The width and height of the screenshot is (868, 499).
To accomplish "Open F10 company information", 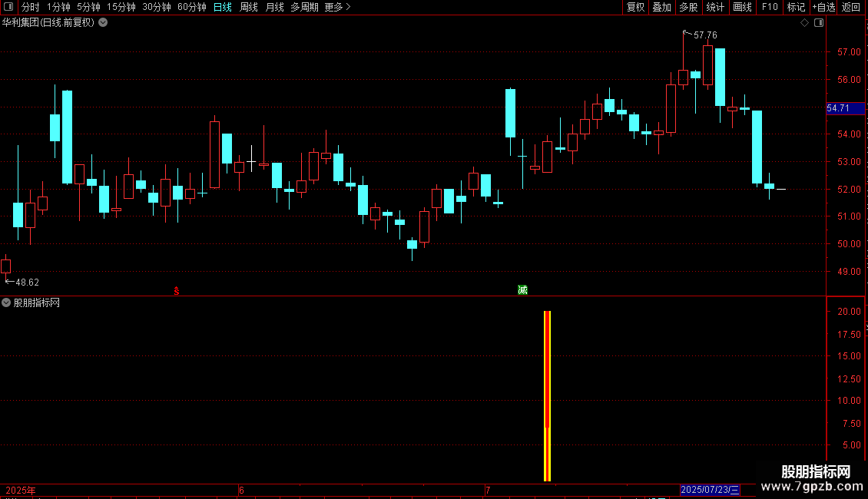I will tap(770, 7).
